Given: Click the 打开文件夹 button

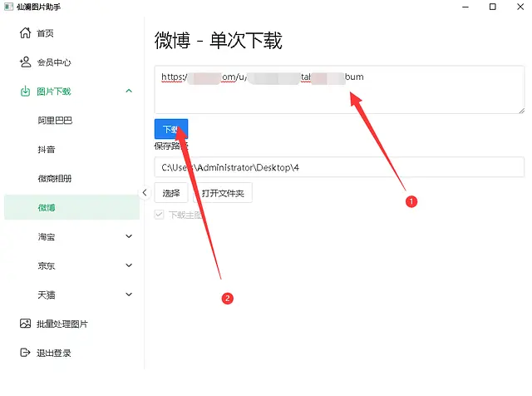Looking at the screenshot, I should [223, 193].
